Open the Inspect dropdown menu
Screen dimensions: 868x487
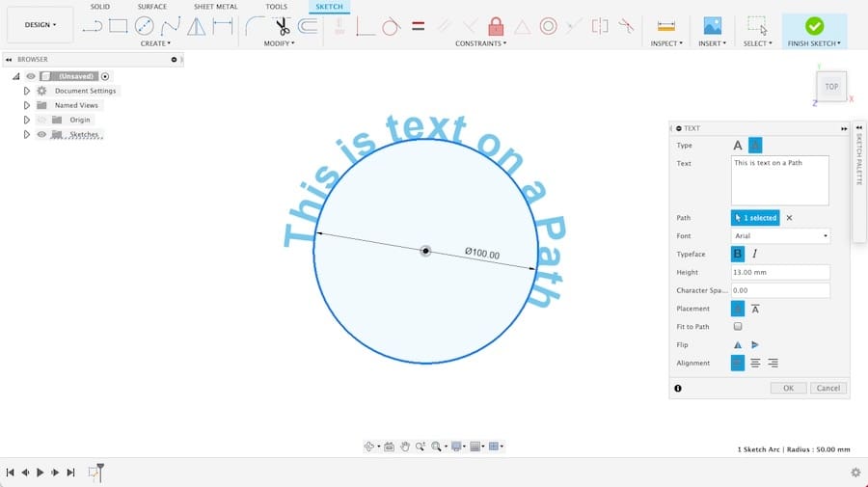click(x=666, y=43)
